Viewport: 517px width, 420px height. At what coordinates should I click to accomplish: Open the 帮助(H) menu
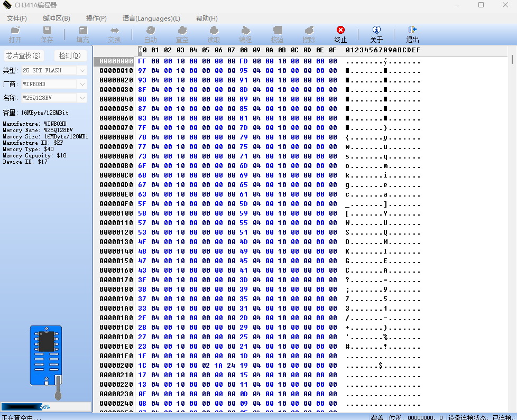coord(207,18)
